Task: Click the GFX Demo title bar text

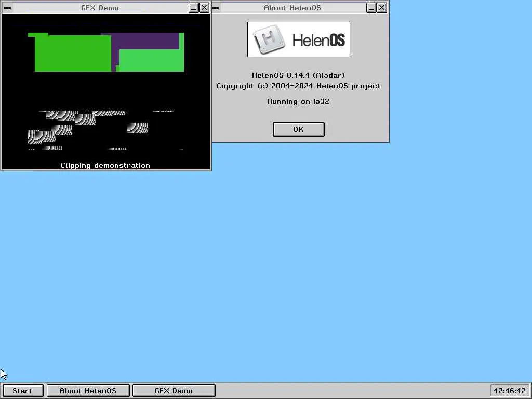Action: (x=100, y=8)
